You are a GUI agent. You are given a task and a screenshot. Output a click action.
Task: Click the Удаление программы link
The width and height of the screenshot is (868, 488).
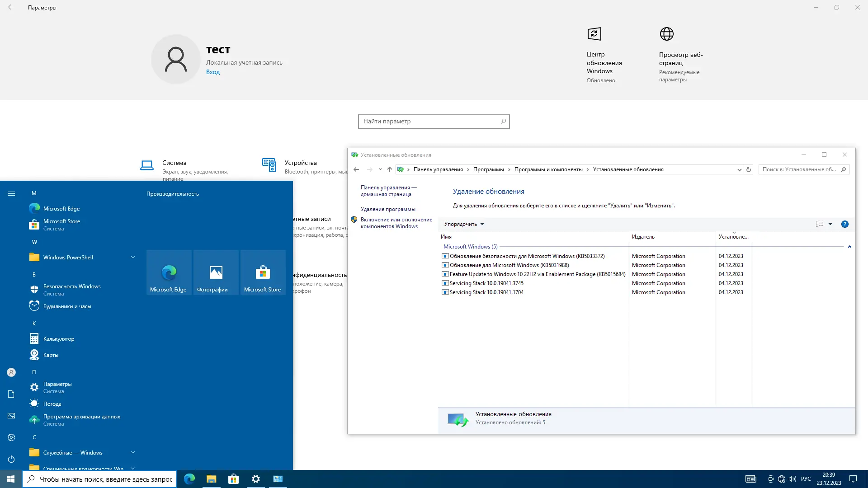pos(387,209)
